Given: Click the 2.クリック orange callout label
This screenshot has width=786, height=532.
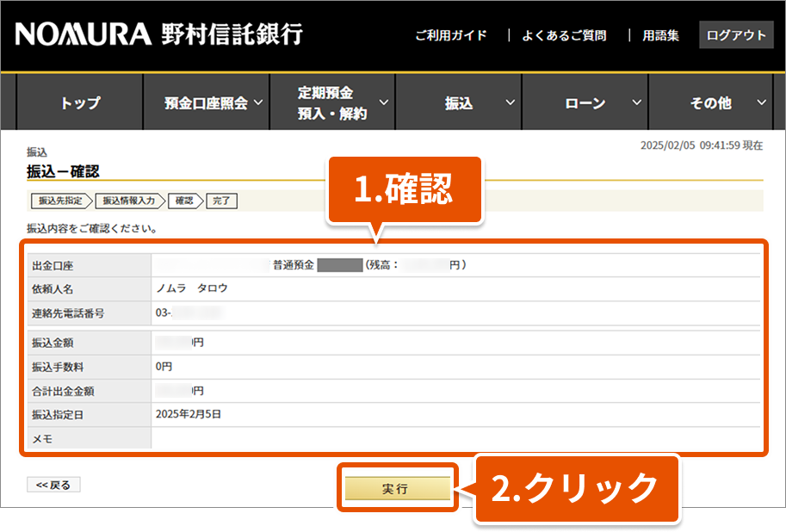Looking at the screenshot, I should click(575, 488).
